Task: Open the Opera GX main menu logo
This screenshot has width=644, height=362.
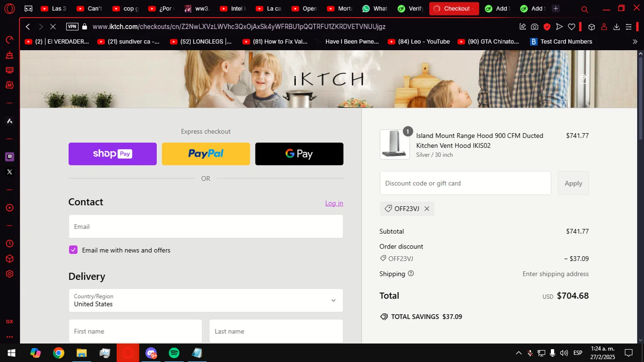Action: [x=9, y=9]
